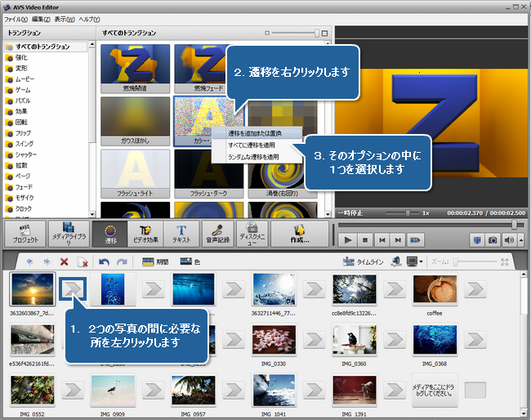
Task: Click the 期間 button
Action: 155,261
